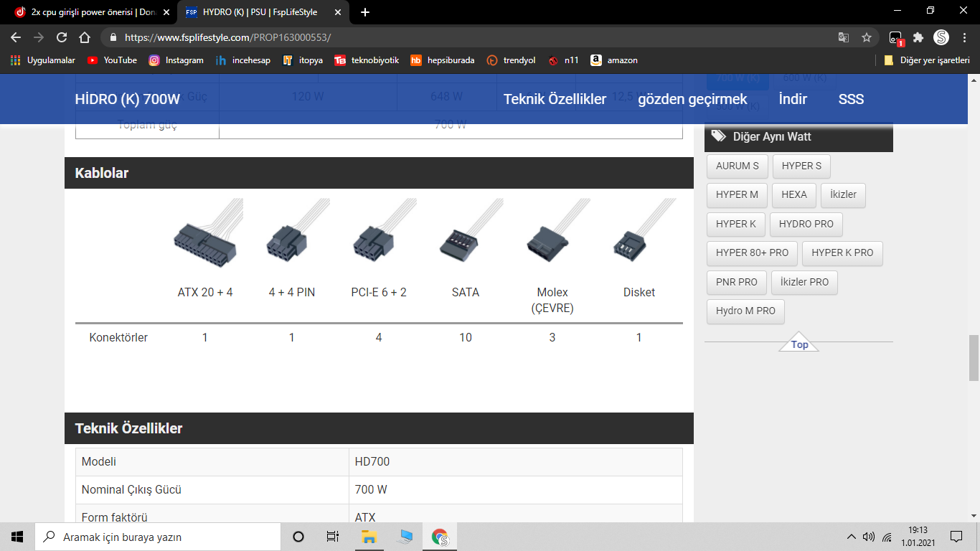Show hidden system tray icons
The width and height of the screenshot is (980, 551).
coord(852,537)
